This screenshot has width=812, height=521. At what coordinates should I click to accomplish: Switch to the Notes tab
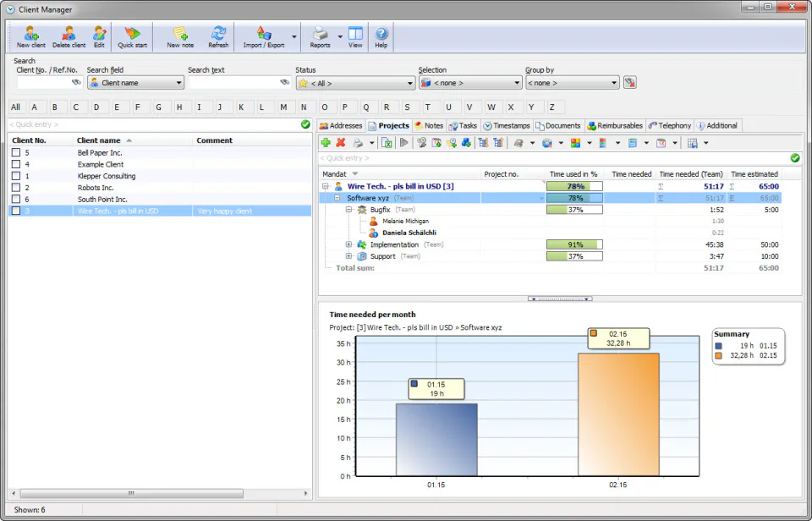coord(429,125)
